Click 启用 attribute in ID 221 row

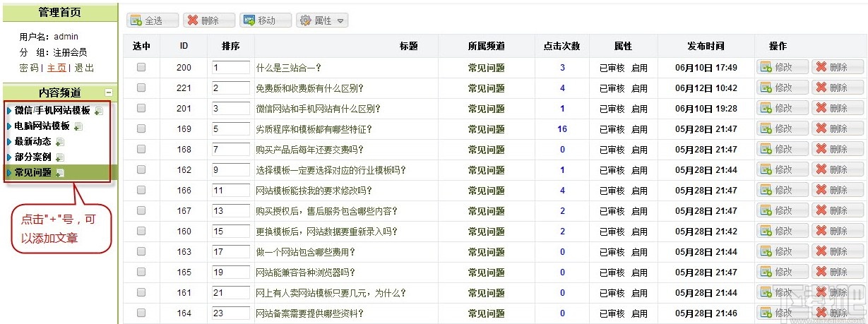(x=639, y=88)
